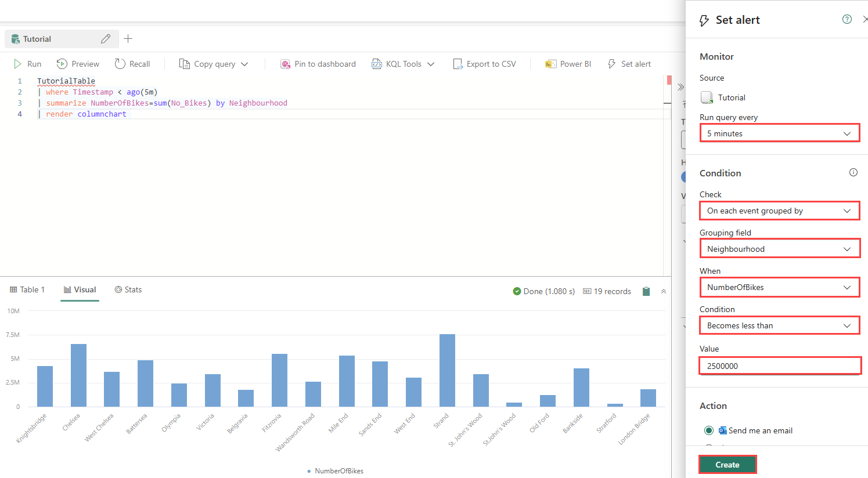Click Set alert in the toolbar
Image resolution: width=868 pixels, height=478 pixels.
pyautogui.click(x=629, y=64)
